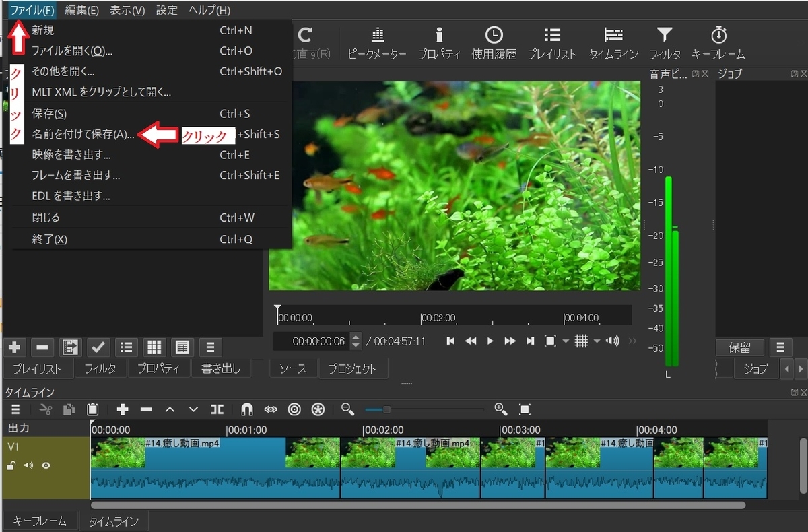Click the timeline overwrite down-arrow icon
The width and height of the screenshot is (808, 532).
pos(193,409)
